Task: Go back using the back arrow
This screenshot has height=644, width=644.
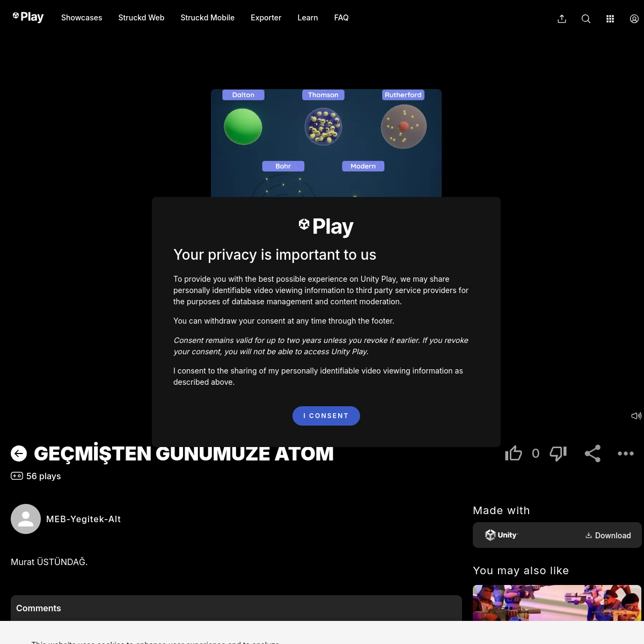Action: (x=19, y=453)
